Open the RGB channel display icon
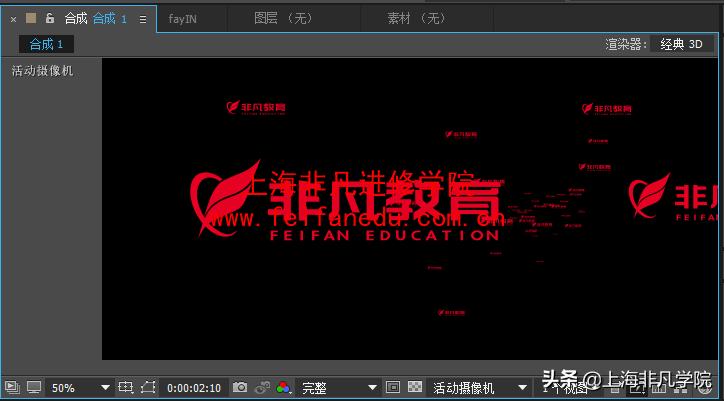724x401 pixels. 283,387
